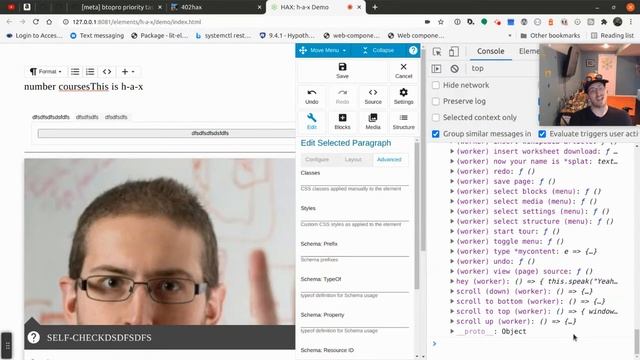640x360 pixels.
Task: Open the DevTools Console tab
Action: pos(491,51)
